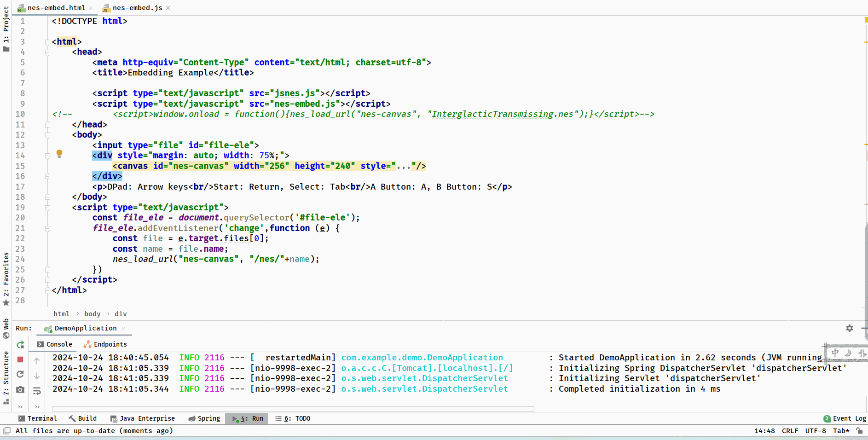Open the Build tool window

coord(83,418)
